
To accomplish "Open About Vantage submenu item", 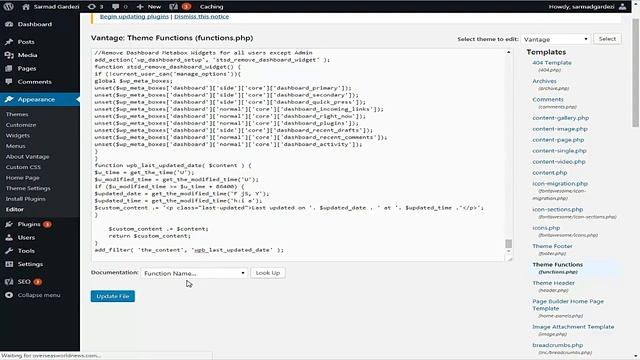I will 27,157.
